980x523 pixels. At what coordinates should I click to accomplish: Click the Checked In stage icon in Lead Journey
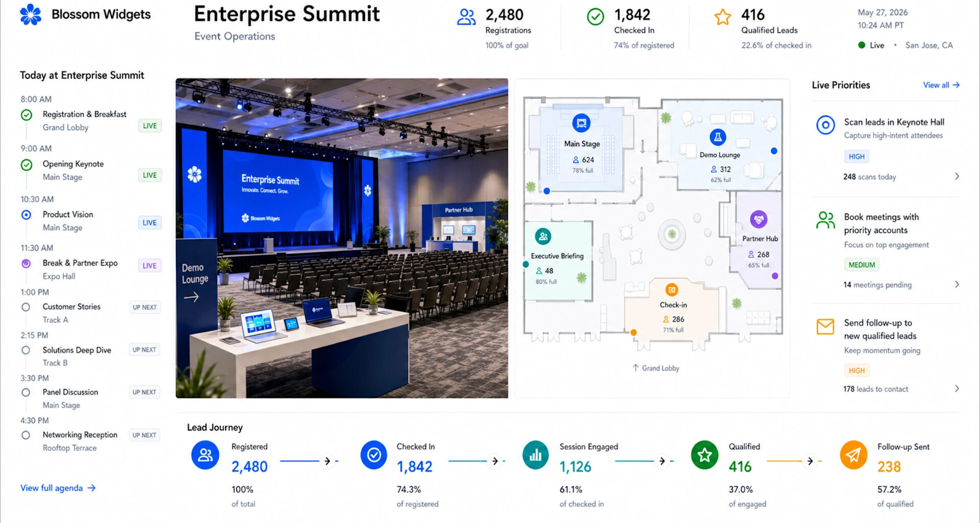[374, 455]
